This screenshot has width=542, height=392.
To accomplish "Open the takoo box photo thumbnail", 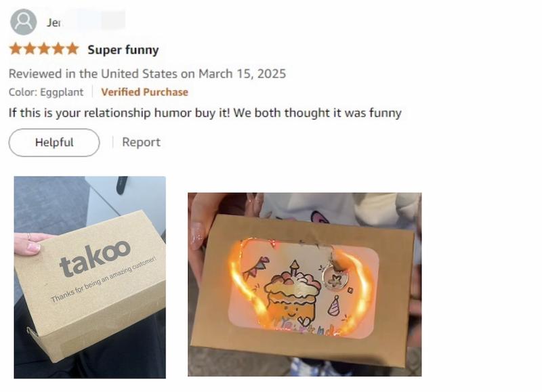I will [89, 276].
